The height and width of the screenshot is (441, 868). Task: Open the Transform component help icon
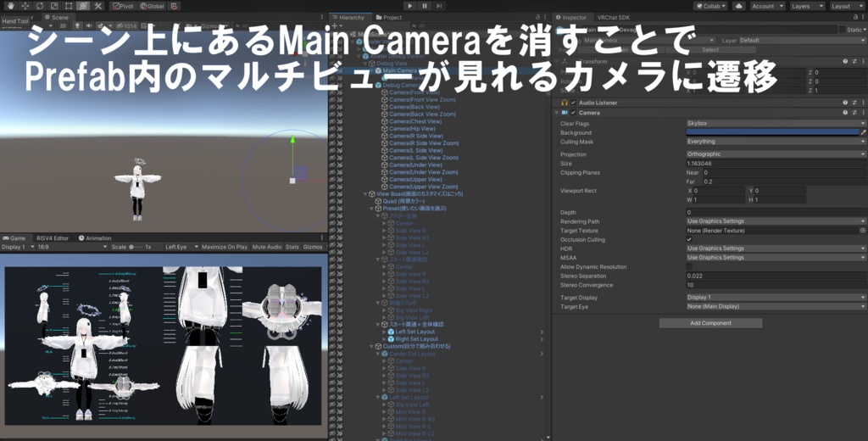coord(845,62)
